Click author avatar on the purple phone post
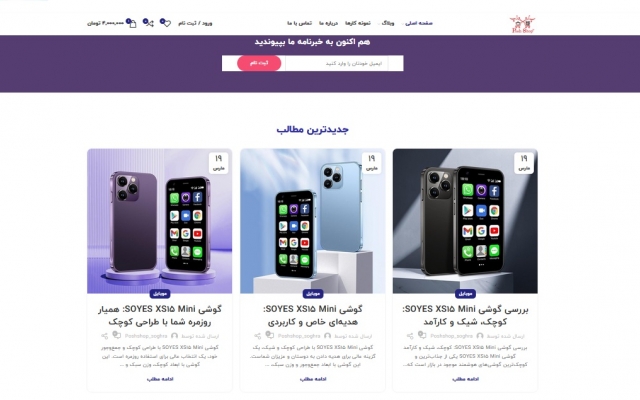 175,336
